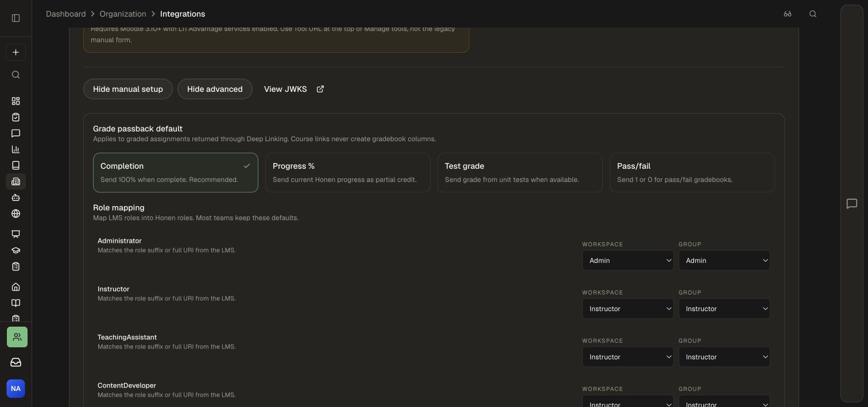The height and width of the screenshot is (407, 868).
Task: Click the Integrations breadcrumb
Action: point(183,14)
